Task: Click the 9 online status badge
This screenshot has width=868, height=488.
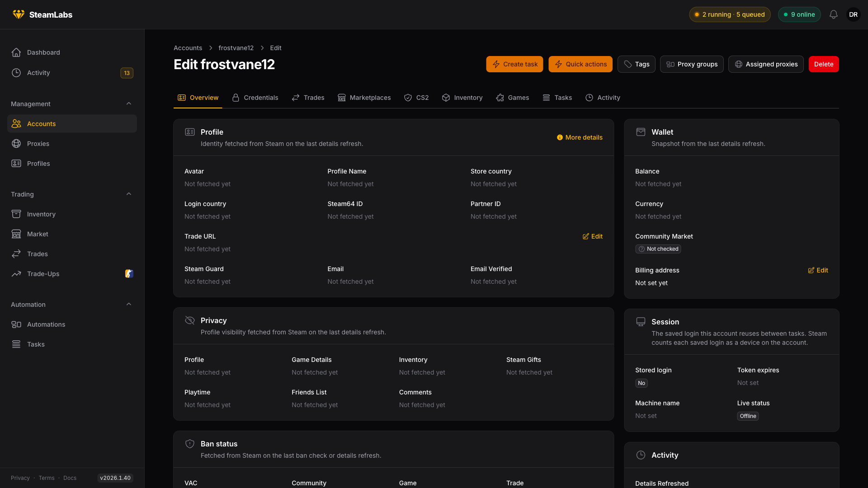Action: pos(799,14)
